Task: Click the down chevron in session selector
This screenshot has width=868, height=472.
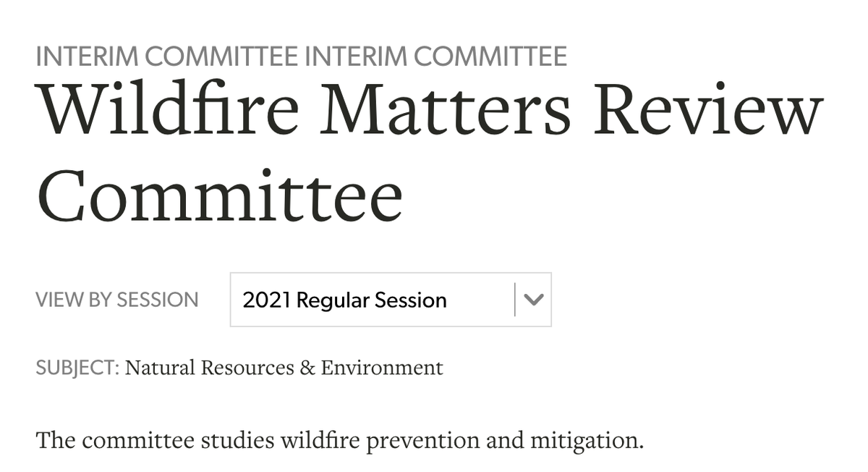Action: [x=533, y=300]
